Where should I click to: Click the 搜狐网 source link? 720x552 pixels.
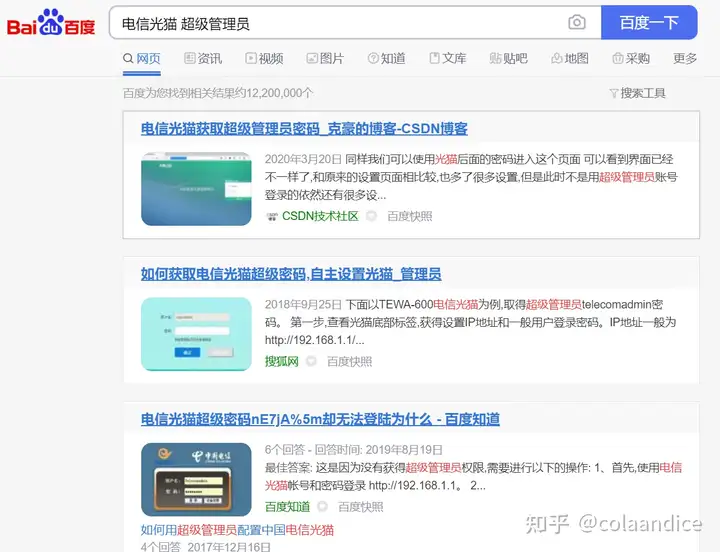tap(281, 362)
